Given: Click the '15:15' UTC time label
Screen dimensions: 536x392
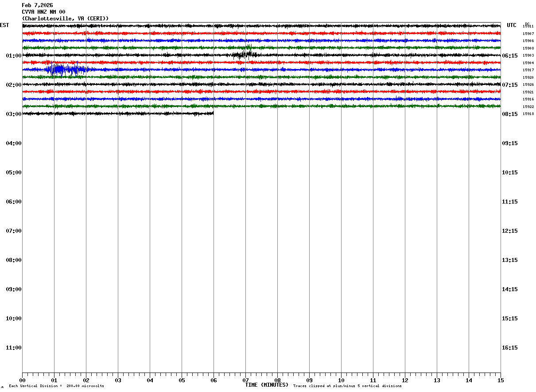Looking at the screenshot, I should 510,319.
